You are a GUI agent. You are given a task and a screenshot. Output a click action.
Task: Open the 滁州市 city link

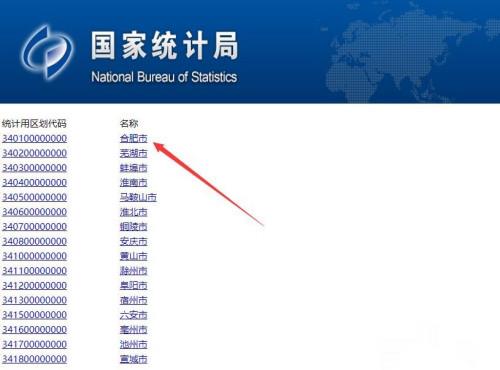[134, 270]
